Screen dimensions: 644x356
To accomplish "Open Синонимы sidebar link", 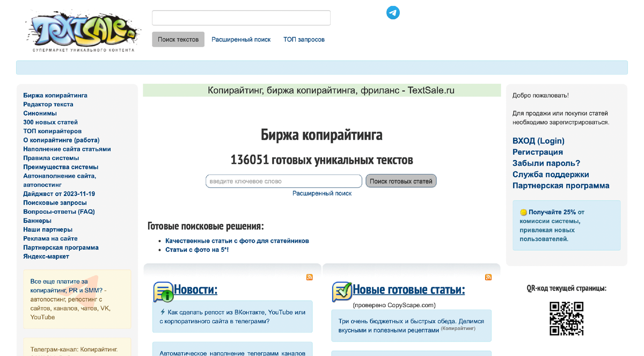I will coord(40,113).
